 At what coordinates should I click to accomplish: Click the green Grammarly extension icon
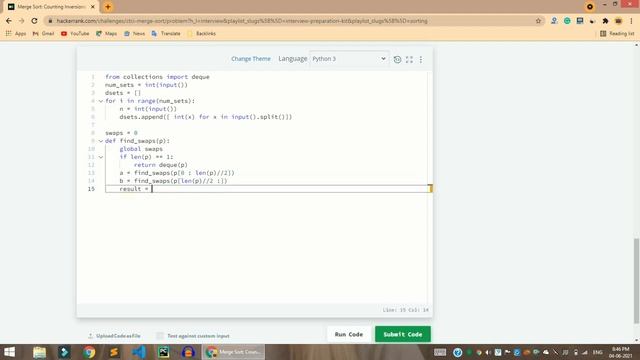click(567, 21)
